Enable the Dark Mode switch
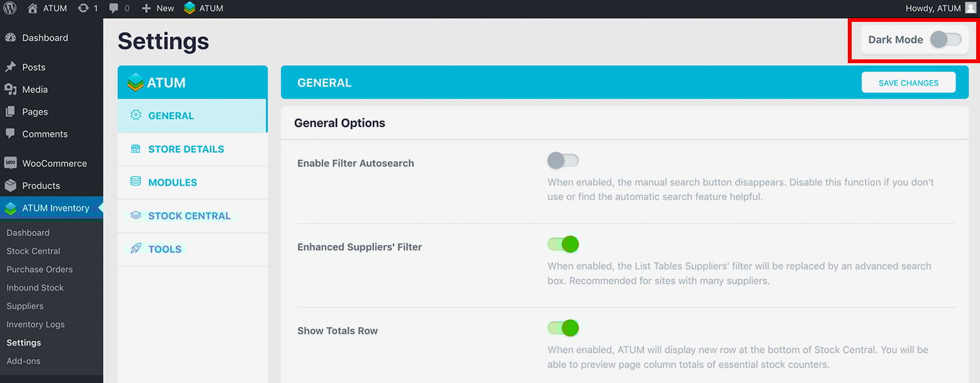This screenshot has width=980, height=383. tap(946, 39)
